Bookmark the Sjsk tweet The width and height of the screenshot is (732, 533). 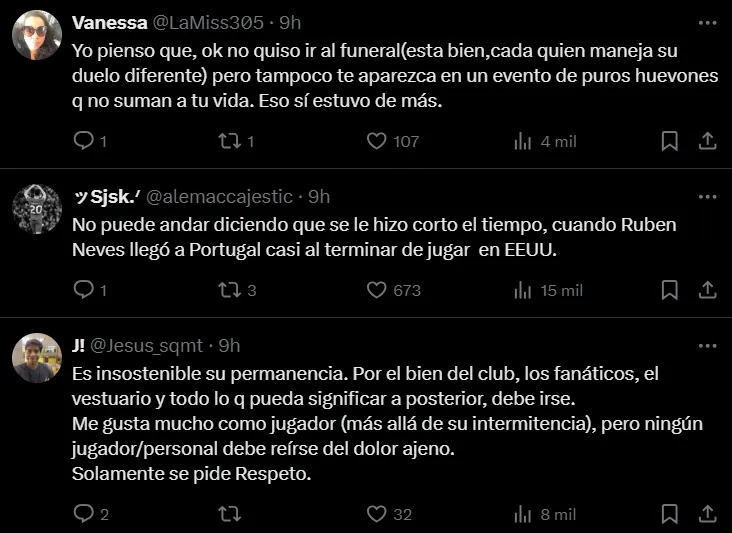click(x=669, y=290)
